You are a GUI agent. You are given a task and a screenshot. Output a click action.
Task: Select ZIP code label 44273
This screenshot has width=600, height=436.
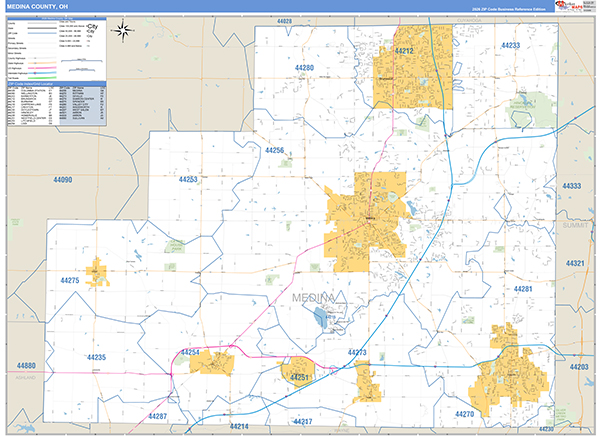pyautogui.click(x=357, y=353)
